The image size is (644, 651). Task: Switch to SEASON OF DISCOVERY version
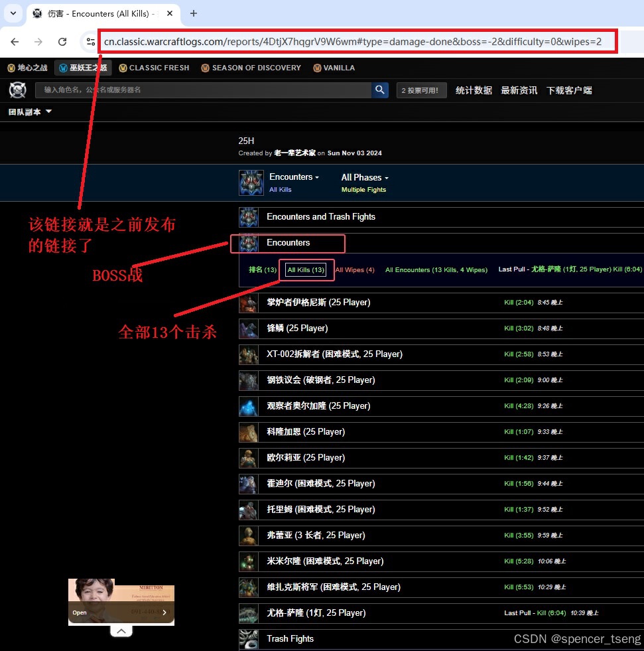point(251,68)
